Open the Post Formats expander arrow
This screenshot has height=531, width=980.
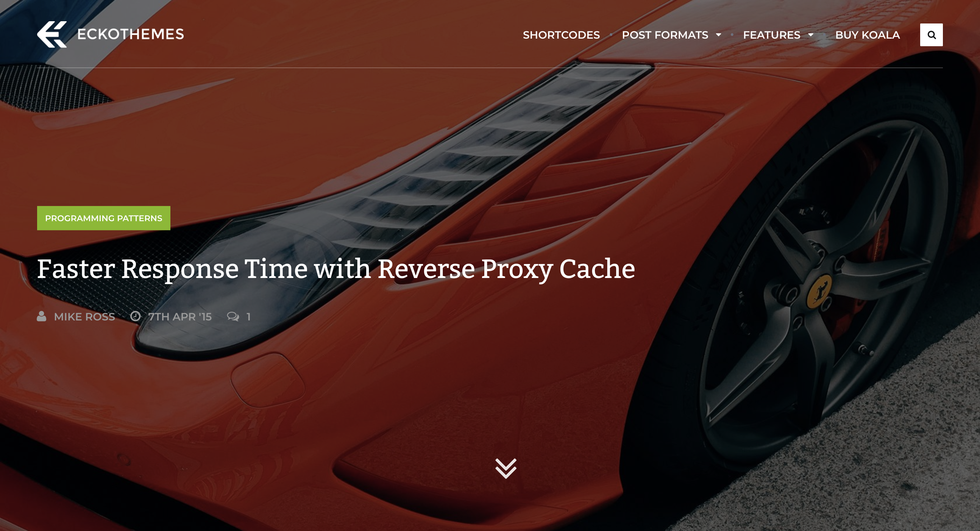[x=719, y=35]
